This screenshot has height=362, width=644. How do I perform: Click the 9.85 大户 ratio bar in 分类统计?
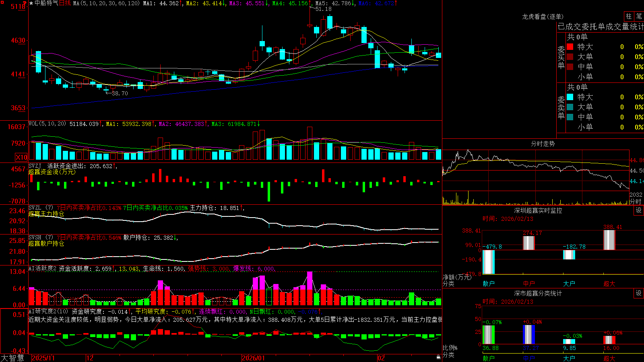(x=569, y=342)
